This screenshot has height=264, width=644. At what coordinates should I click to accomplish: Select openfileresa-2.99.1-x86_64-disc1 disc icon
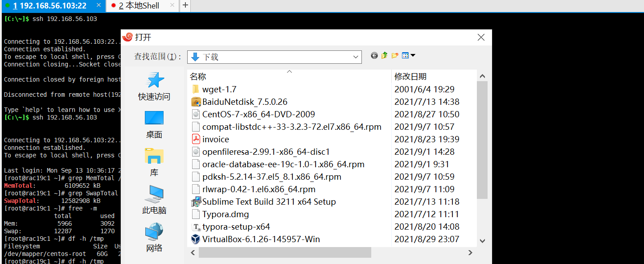click(x=195, y=152)
